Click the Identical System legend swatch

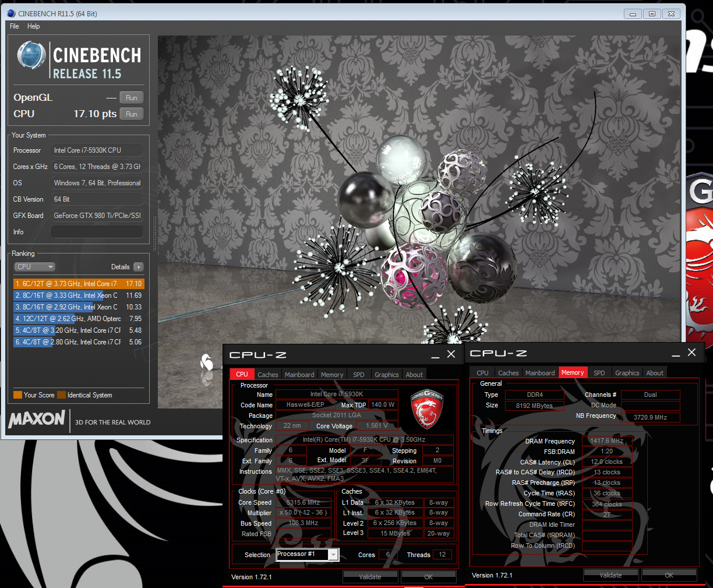click(61, 395)
